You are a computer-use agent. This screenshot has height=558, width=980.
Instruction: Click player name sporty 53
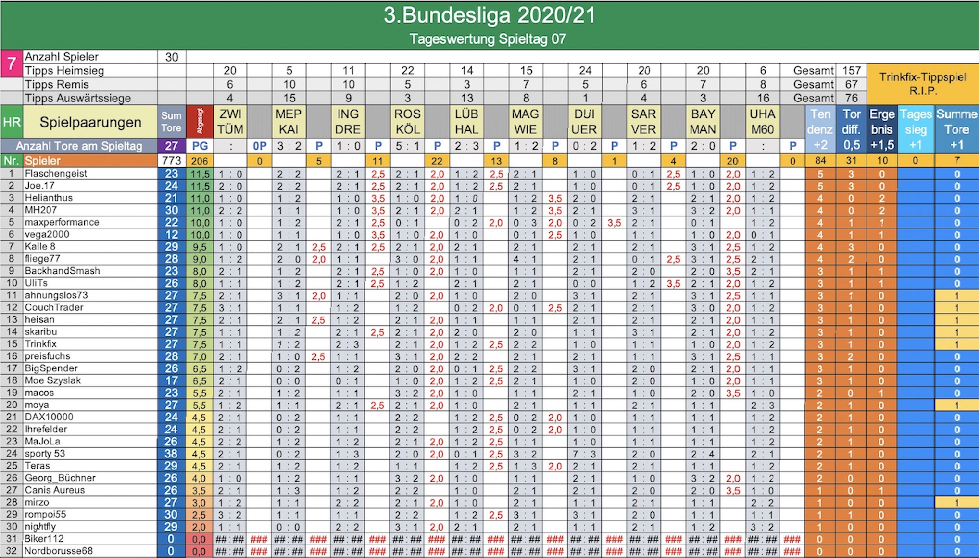pos(45,454)
